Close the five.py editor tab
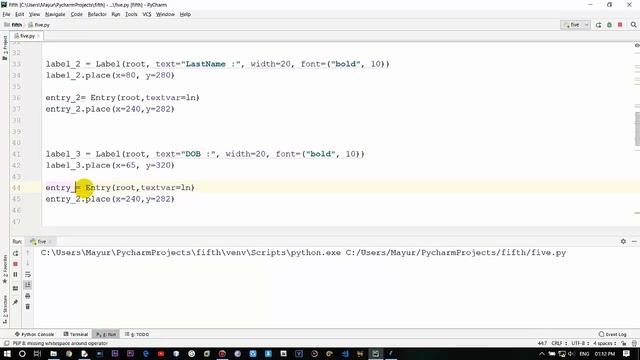640x360 pixels. pos(39,36)
